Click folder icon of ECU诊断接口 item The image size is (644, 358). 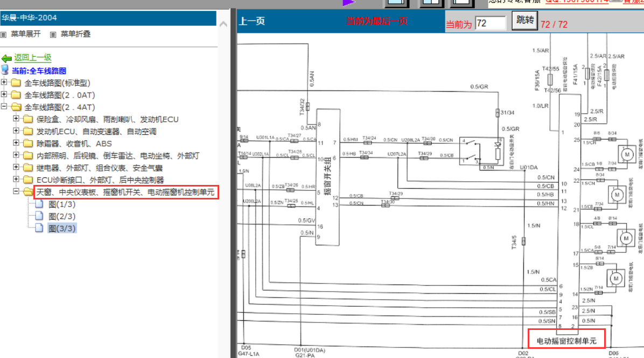click(x=28, y=180)
